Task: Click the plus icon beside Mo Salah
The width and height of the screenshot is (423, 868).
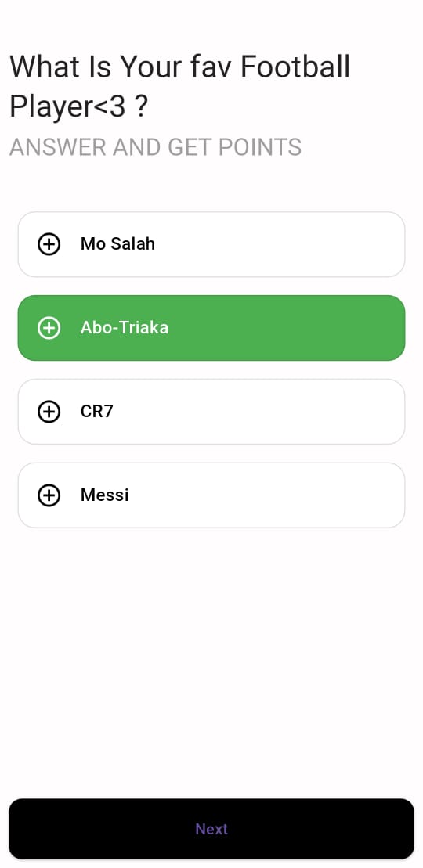Action: [49, 244]
